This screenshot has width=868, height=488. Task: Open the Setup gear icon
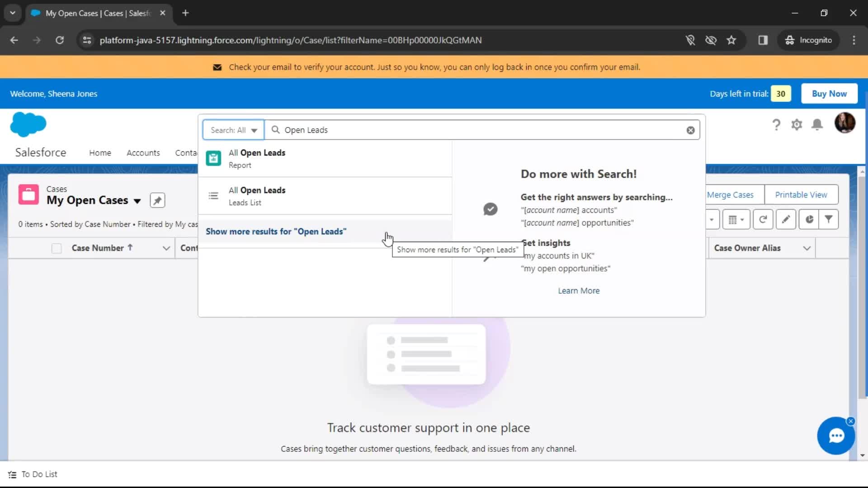point(797,124)
